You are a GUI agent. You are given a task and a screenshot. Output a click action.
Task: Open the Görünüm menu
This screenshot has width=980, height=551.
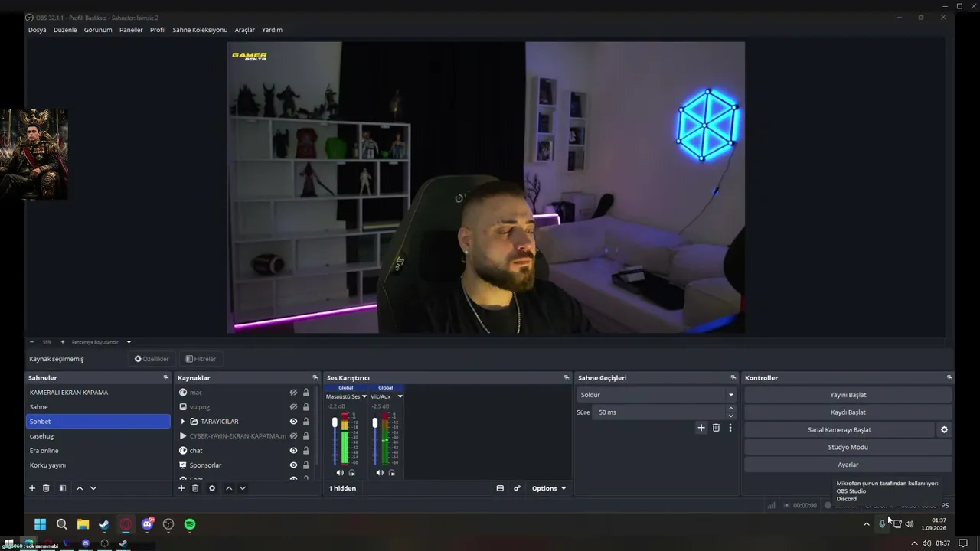(x=98, y=30)
